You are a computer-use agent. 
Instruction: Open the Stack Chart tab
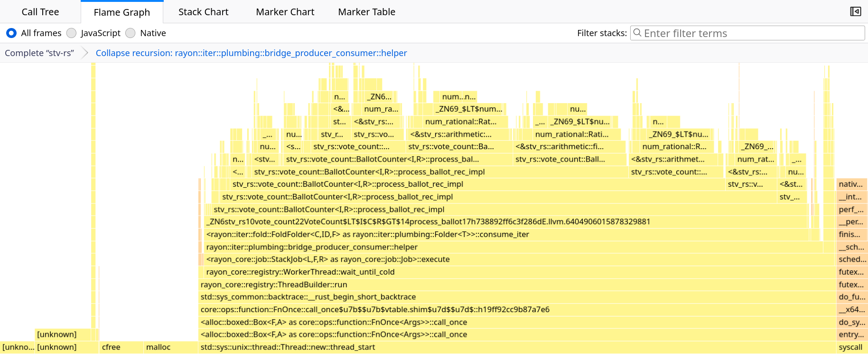pos(203,12)
